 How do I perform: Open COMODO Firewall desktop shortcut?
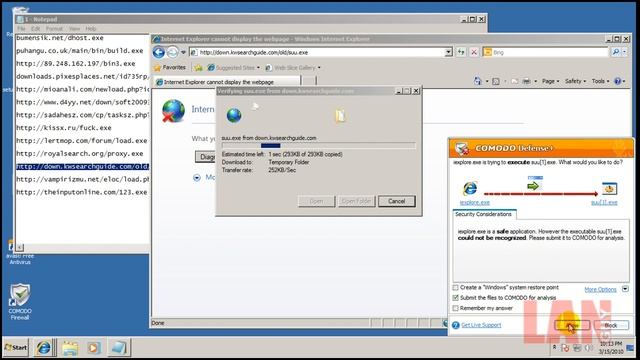(20, 301)
